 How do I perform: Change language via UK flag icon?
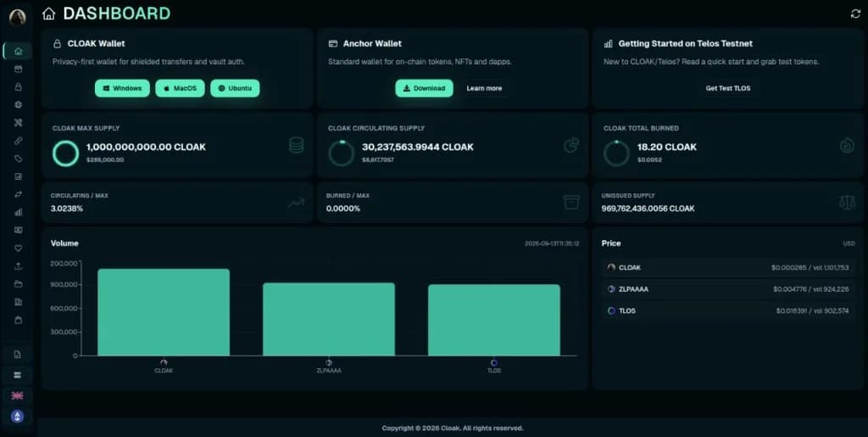tap(18, 395)
